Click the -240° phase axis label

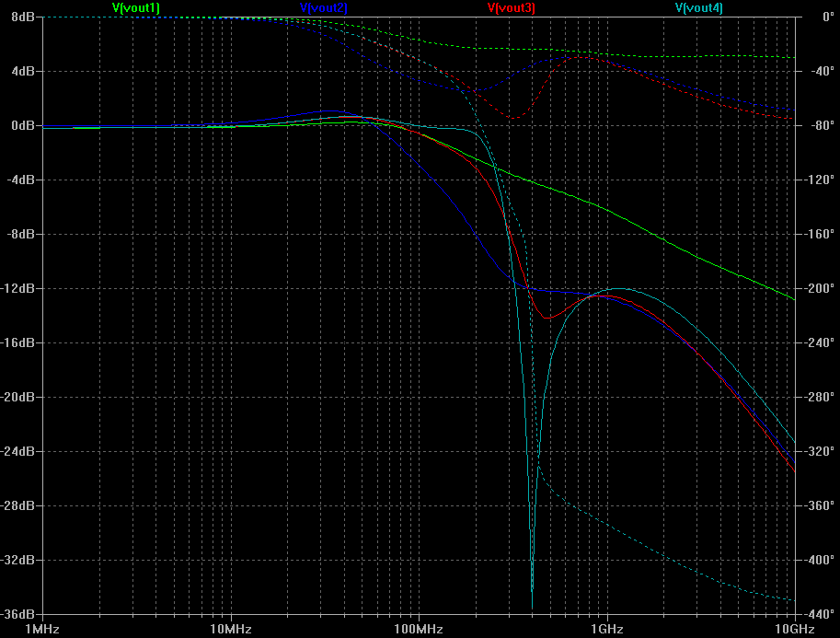(819, 342)
